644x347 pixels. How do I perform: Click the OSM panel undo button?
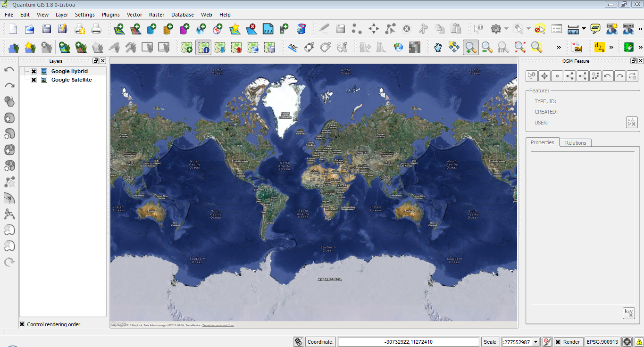(608, 75)
